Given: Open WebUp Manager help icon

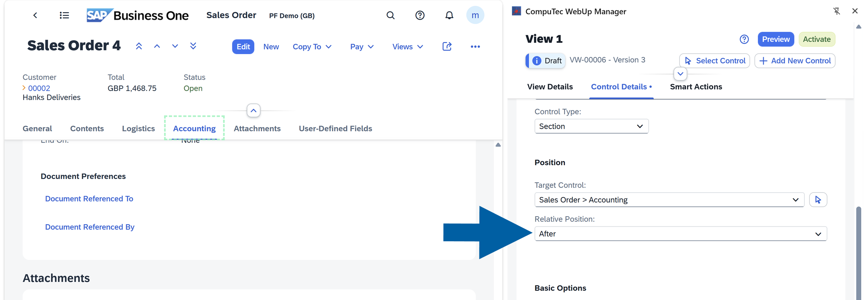Looking at the screenshot, I should coord(744,39).
